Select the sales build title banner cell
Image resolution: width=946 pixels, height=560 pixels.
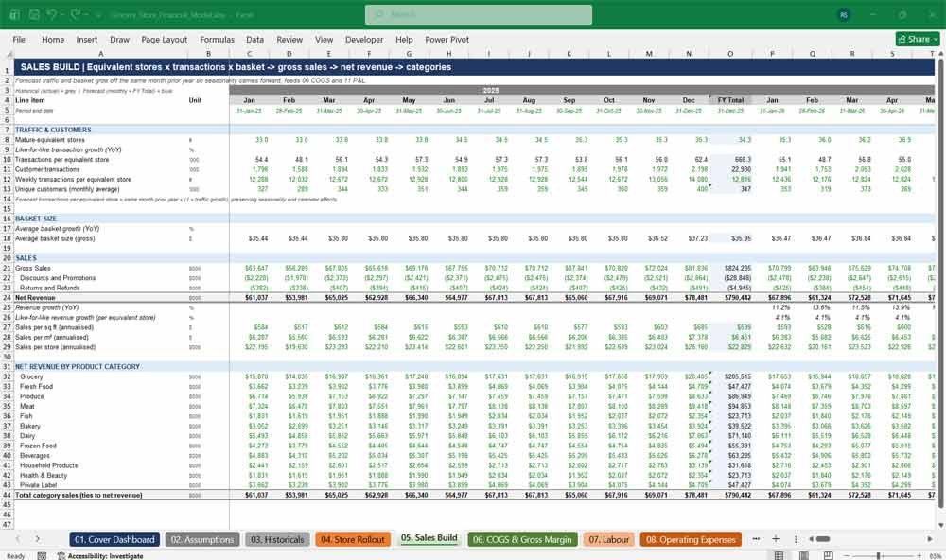474,67
